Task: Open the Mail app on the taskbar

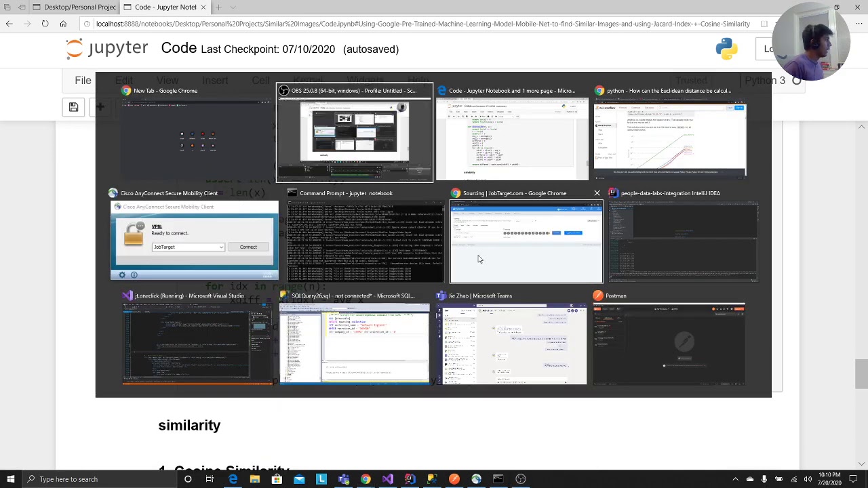Action: click(x=299, y=479)
